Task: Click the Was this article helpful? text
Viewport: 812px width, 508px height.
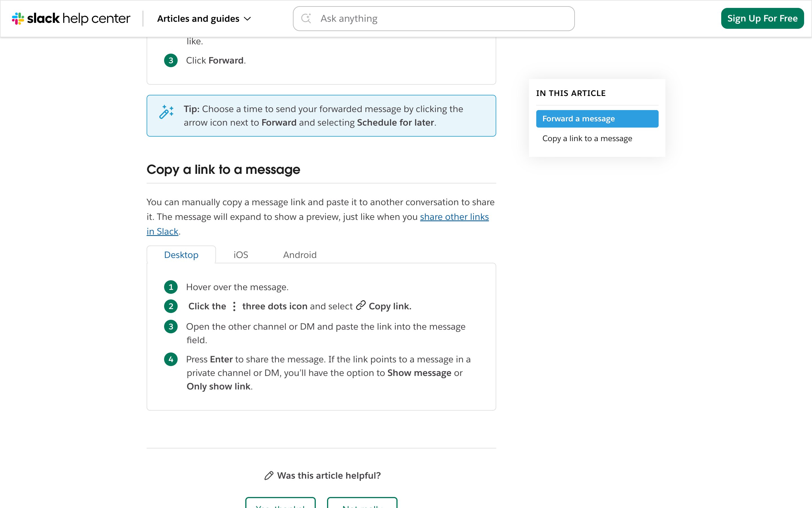Action: point(329,476)
